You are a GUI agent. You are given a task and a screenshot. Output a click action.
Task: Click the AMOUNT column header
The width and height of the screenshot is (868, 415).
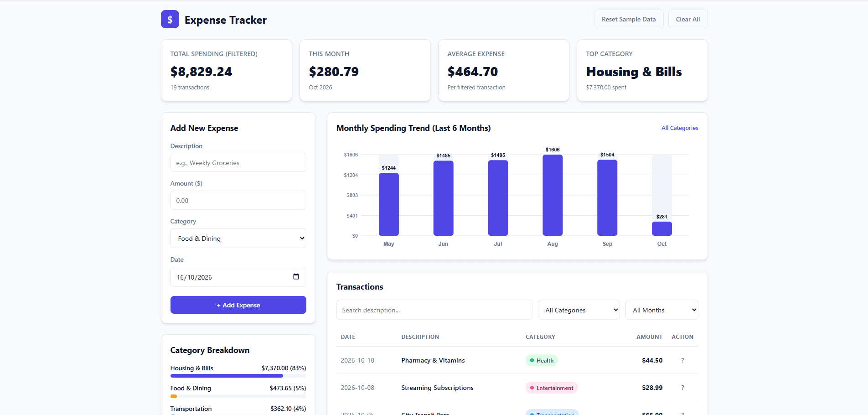650,337
